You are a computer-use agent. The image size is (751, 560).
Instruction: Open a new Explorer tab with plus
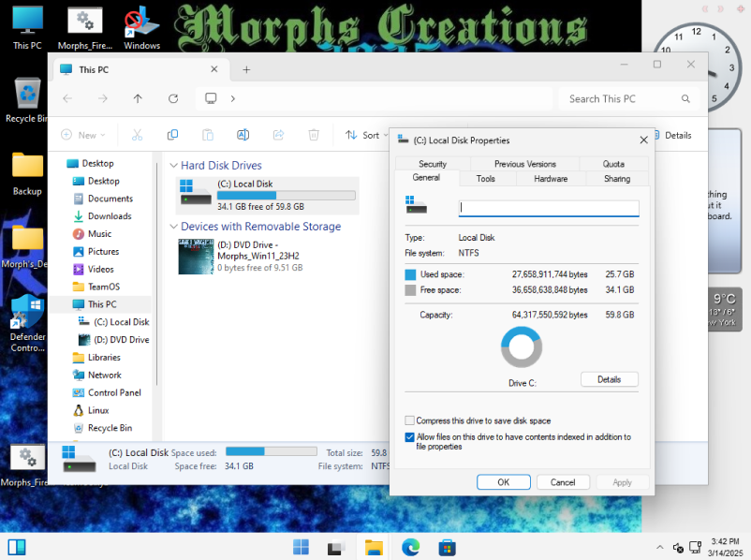[x=246, y=70]
